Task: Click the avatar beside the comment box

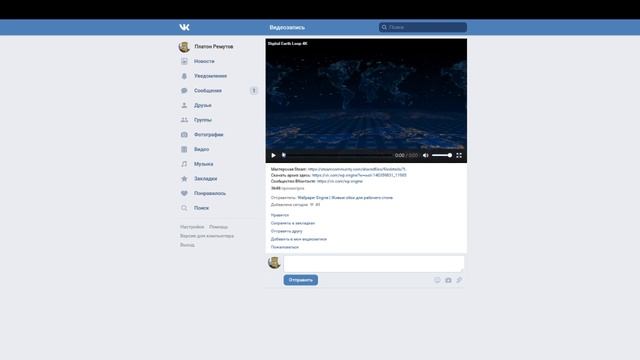Action: pyautogui.click(x=274, y=262)
